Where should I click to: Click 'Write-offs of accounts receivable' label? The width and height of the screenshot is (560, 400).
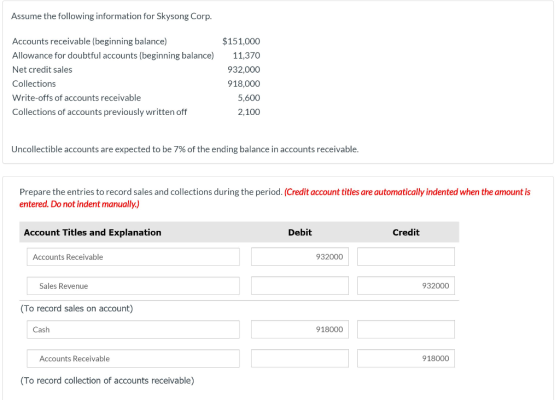[x=76, y=98]
